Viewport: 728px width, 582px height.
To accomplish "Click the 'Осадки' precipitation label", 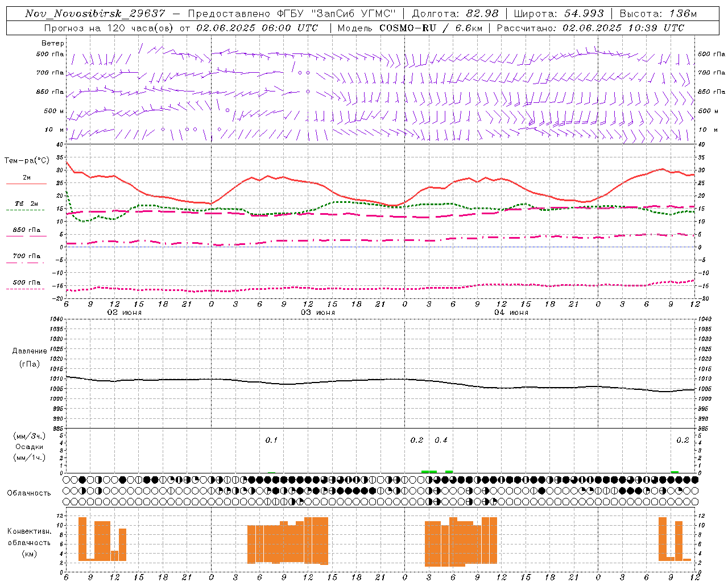I will tap(30, 447).
